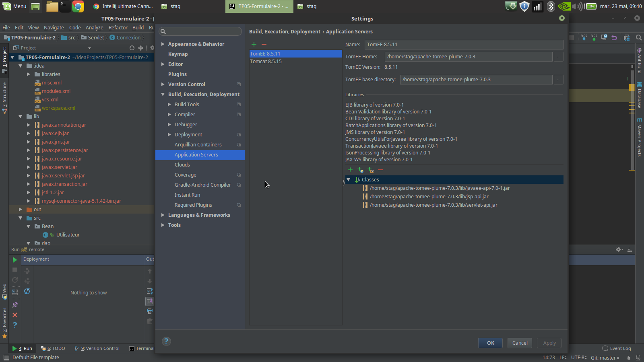Click OK in Settings dialog

pyautogui.click(x=490, y=343)
